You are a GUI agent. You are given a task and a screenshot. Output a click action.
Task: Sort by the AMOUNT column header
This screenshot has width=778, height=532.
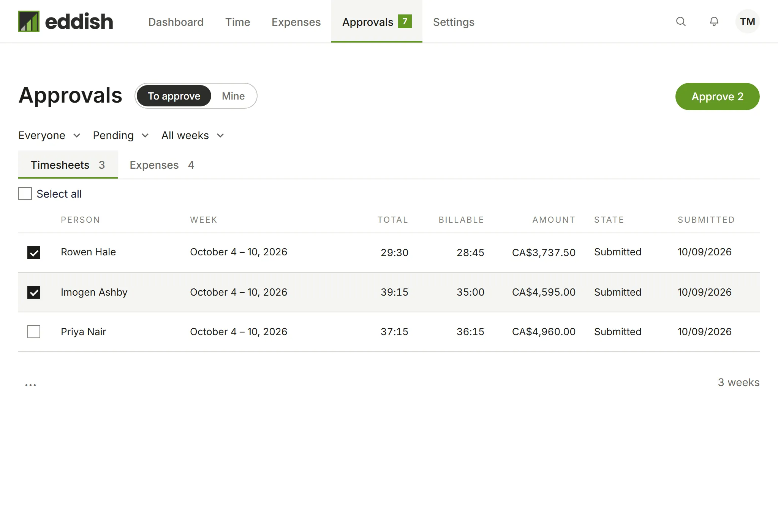(554, 220)
